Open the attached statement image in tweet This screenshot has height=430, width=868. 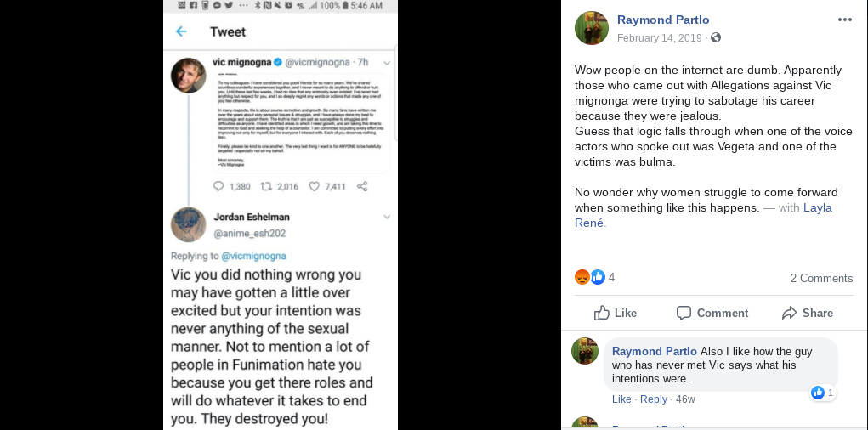pos(302,123)
